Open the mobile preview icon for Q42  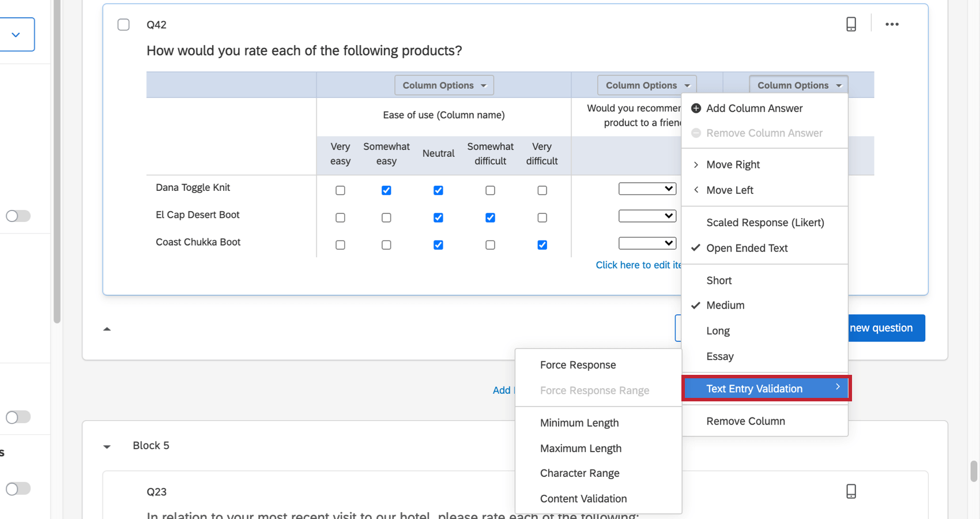pyautogui.click(x=851, y=24)
